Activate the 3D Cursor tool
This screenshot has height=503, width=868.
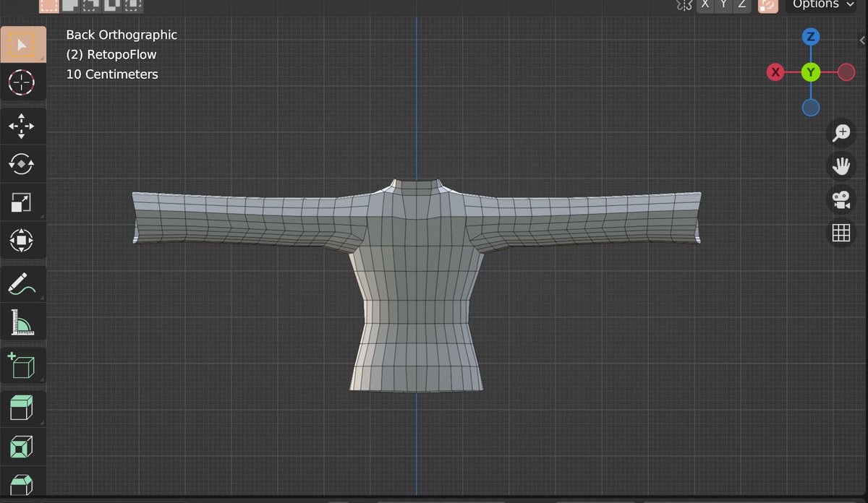click(x=23, y=82)
